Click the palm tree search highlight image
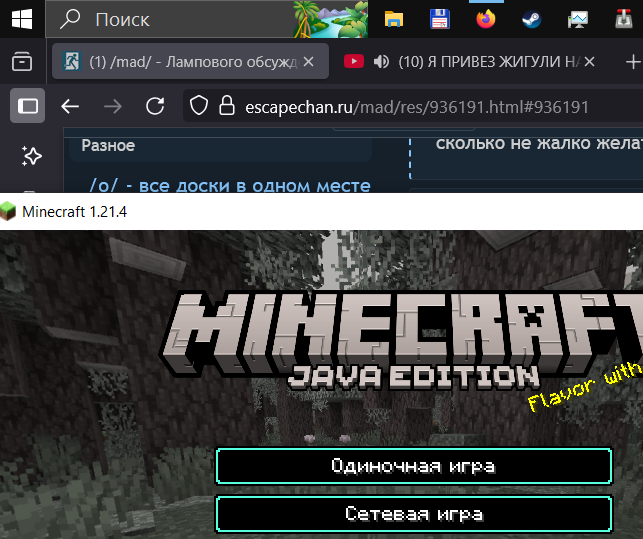This screenshot has height=539, width=643. pyautogui.click(x=331, y=19)
